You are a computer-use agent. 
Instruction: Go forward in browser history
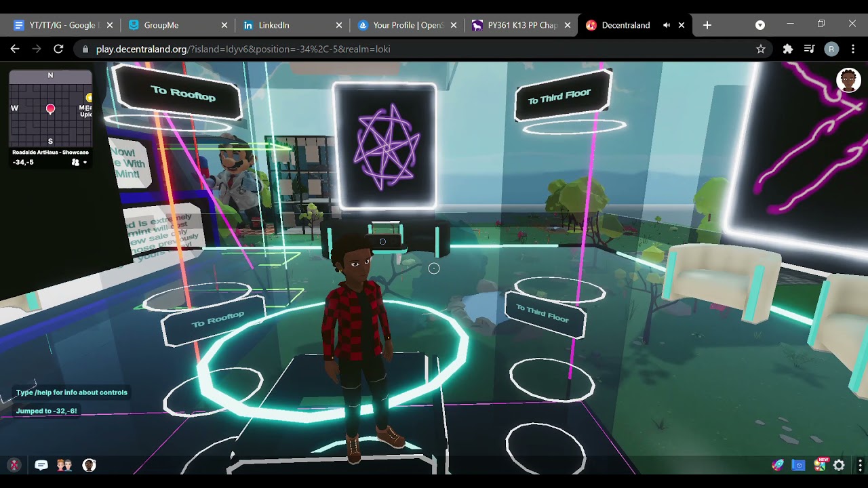[37, 49]
